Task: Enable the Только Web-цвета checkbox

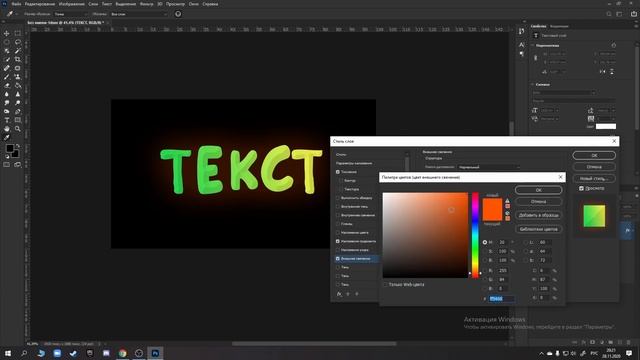Action: point(385,284)
